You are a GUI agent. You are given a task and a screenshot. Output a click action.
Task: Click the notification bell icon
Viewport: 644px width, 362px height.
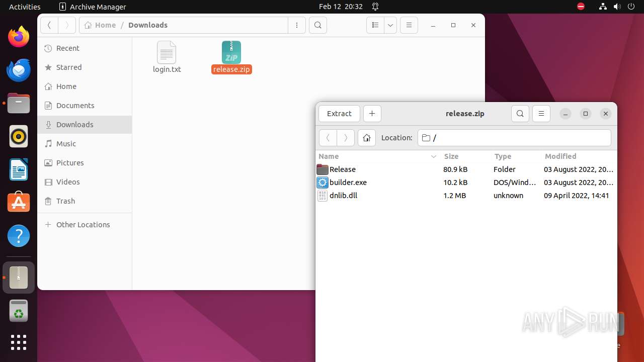[x=375, y=7]
